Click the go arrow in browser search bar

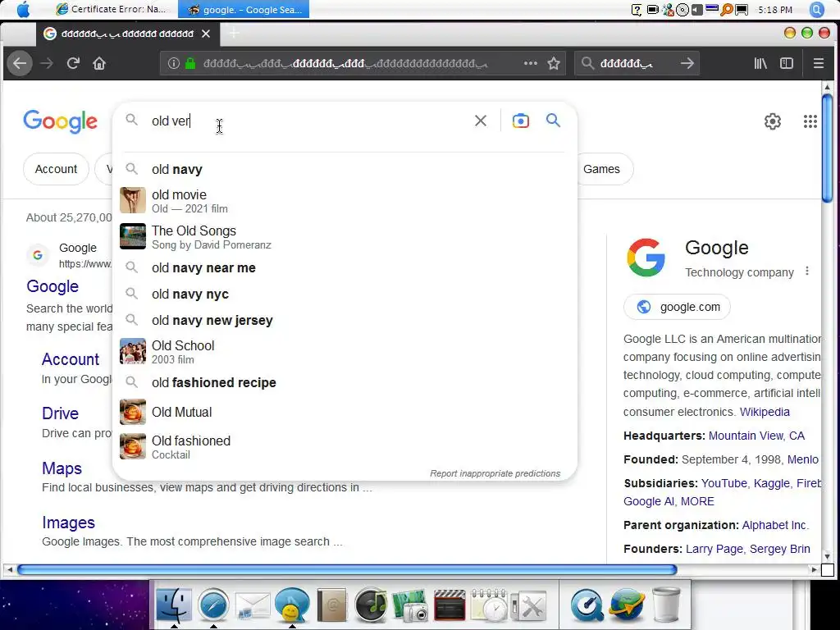[687, 64]
